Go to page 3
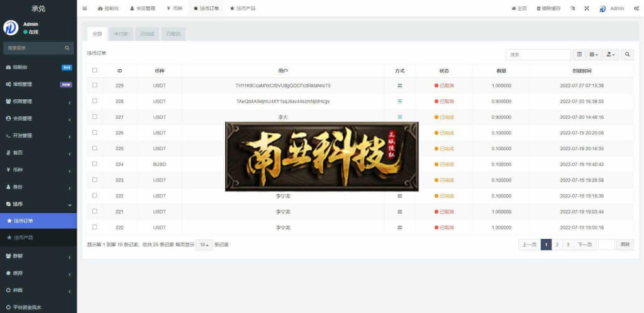The height and width of the screenshot is (313, 644). pos(568,245)
